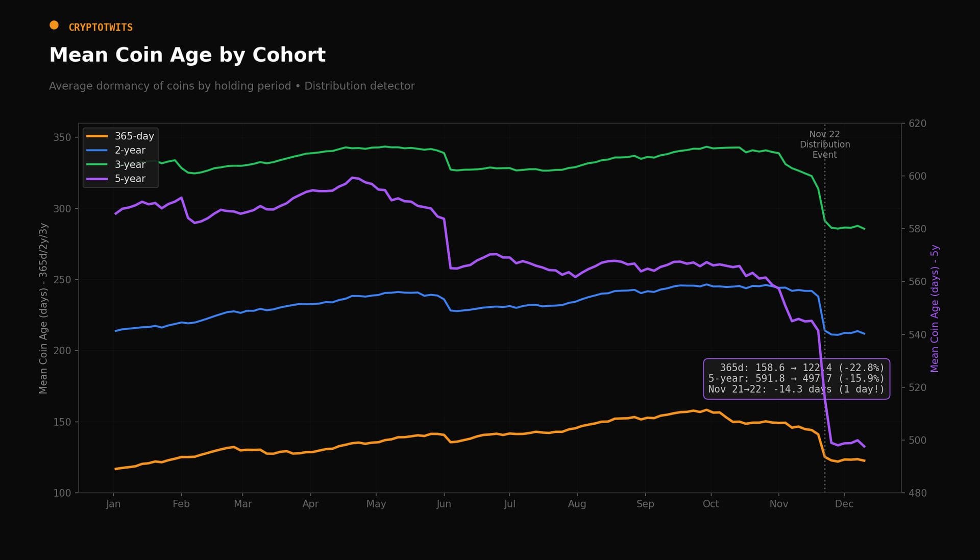Select the Jan tick label on x-axis
Screen dimensions: 980x560
point(113,504)
